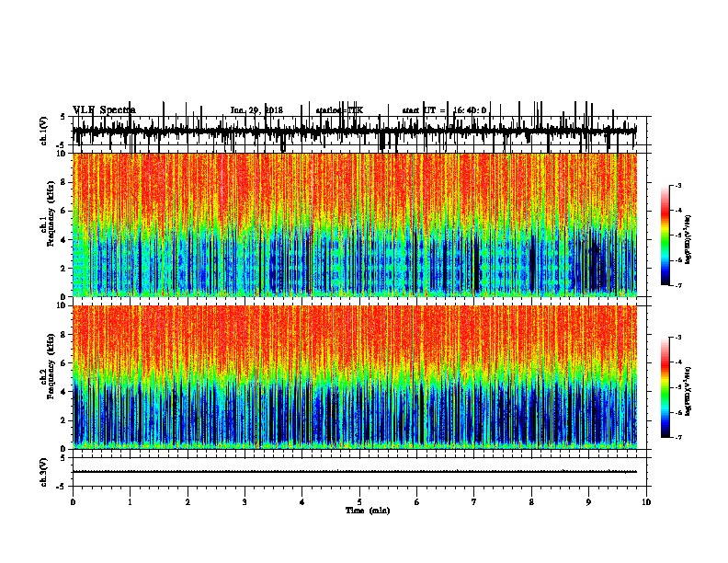Click the "Jan. 29, 2018" date label
This screenshot has width=728, height=563.
tap(256, 110)
